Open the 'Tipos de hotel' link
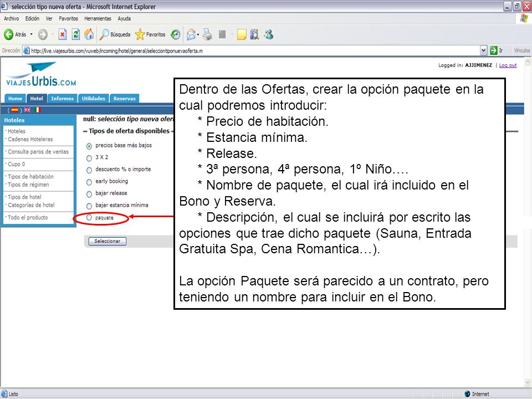 [24, 197]
